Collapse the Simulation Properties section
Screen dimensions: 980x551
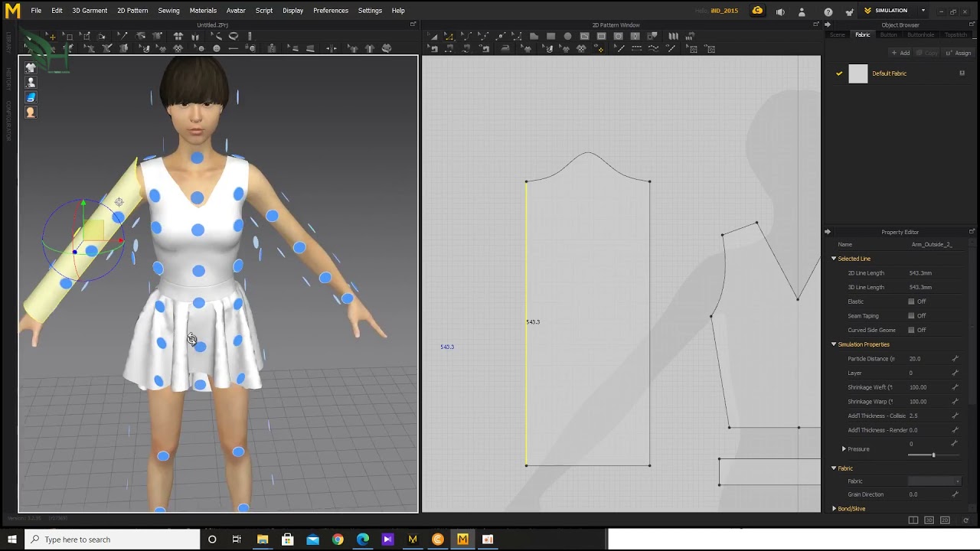click(x=834, y=344)
